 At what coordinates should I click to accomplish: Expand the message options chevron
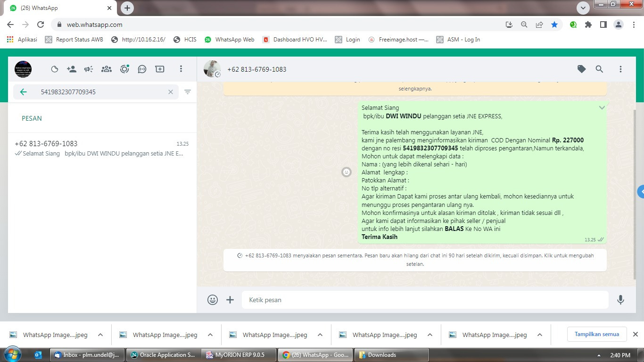click(602, 108)
